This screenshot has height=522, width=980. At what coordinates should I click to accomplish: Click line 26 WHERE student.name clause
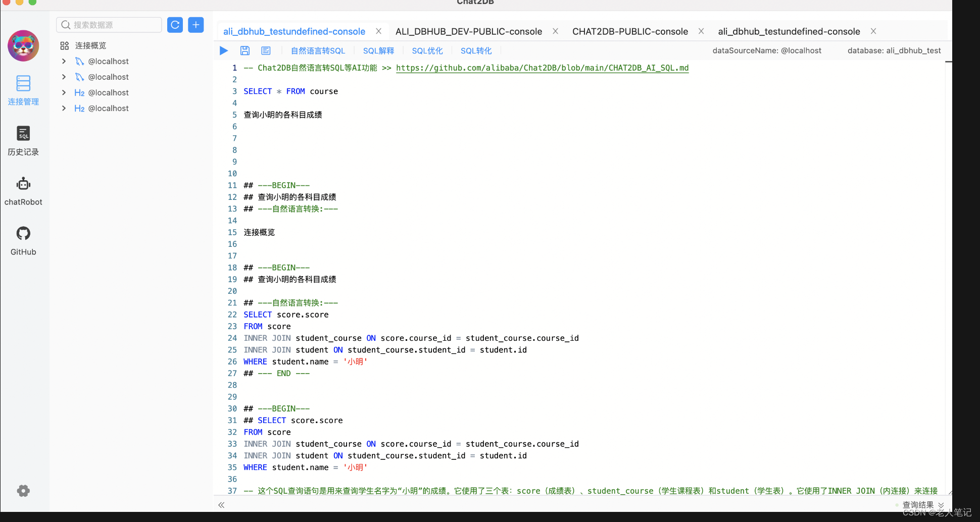click(305, 361)
